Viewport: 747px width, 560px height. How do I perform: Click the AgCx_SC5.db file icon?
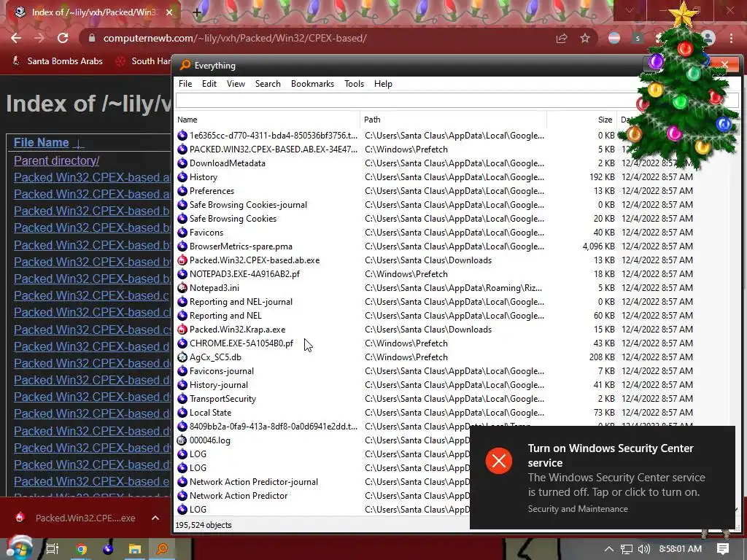(182, 357)
